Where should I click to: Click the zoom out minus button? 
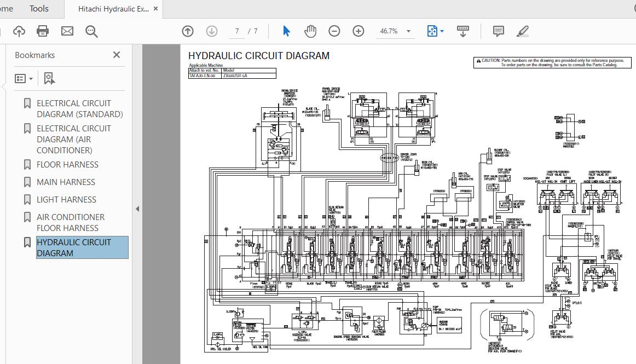coord(334,31)
